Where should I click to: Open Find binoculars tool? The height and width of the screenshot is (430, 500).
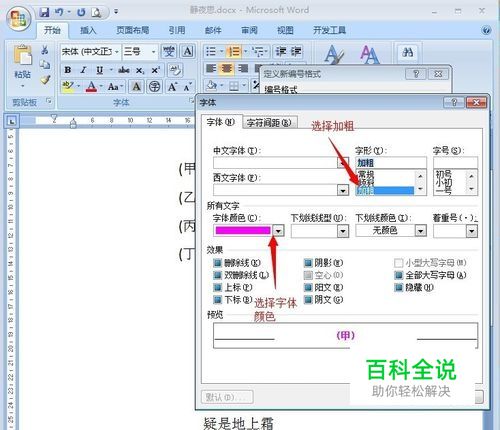408,52
